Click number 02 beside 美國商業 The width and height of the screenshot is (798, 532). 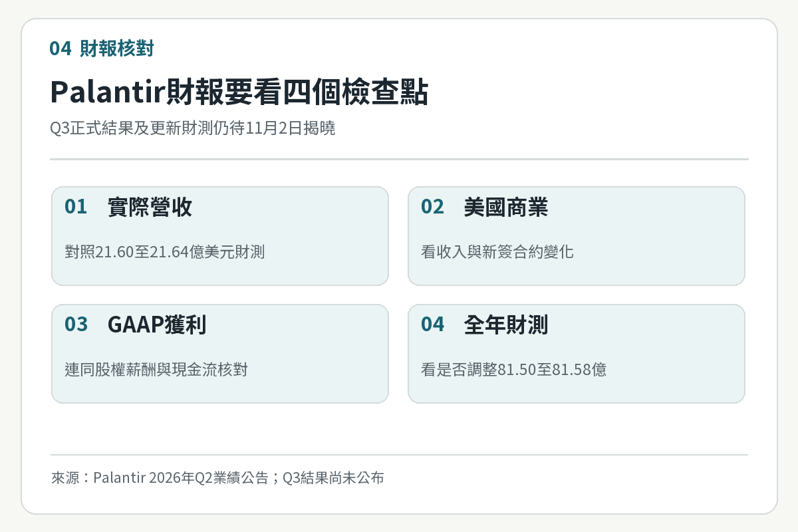pos(432,207)
